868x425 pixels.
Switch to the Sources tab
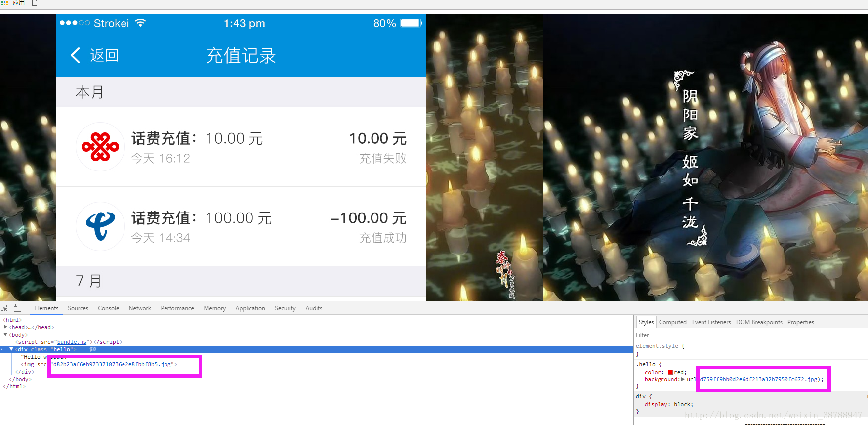(78, 308)
